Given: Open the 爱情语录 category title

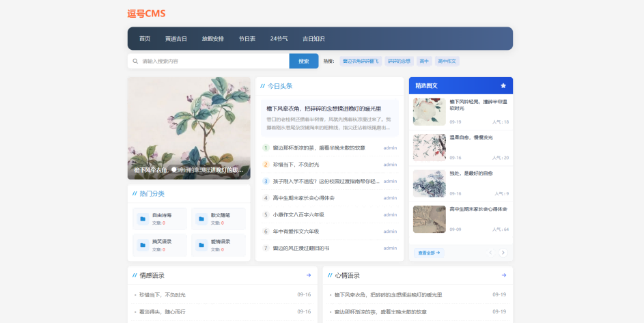Looking at the screenshot, I should tap(221, 242).
